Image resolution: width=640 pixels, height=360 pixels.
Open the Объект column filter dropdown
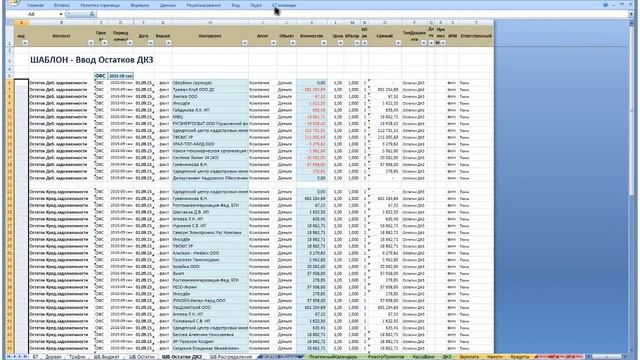(x=293, y=43)
